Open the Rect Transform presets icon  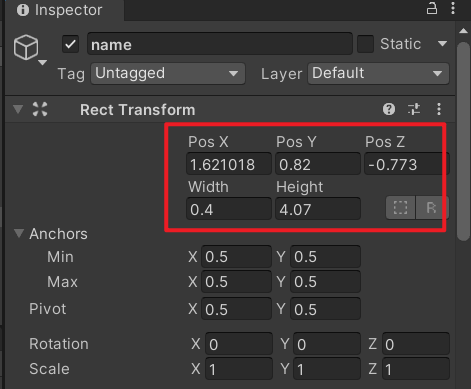click(x=414, y=109)
